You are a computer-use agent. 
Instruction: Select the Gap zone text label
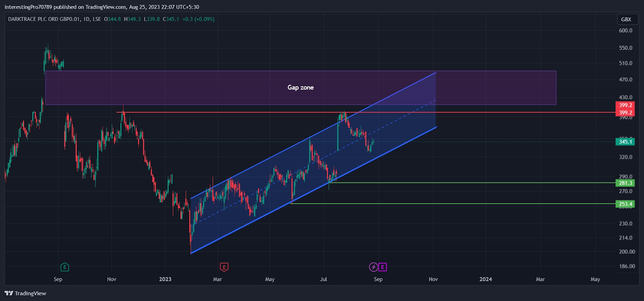point(301,87)
